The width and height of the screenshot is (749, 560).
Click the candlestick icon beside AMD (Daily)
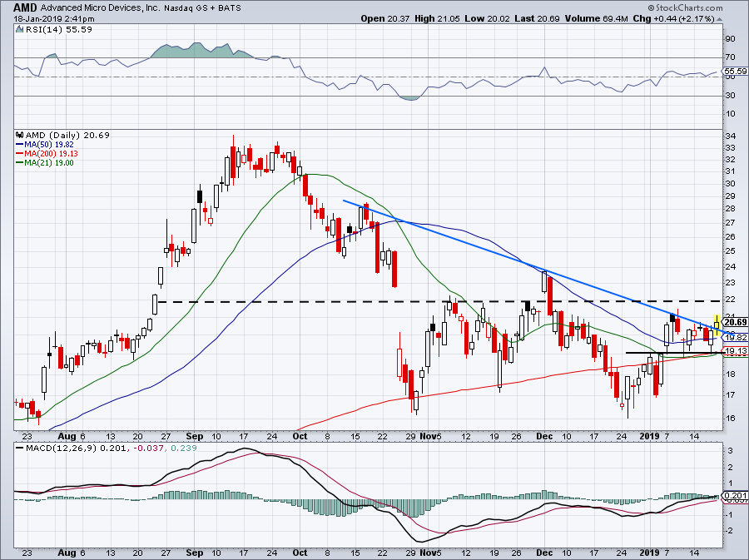(20, 135)
